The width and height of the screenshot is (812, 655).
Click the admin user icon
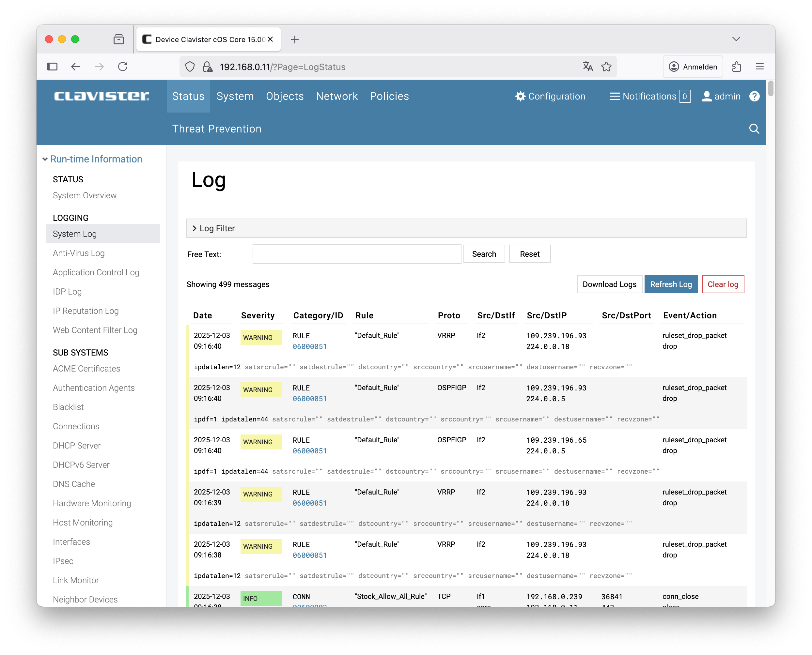click(x=706, y=96)
